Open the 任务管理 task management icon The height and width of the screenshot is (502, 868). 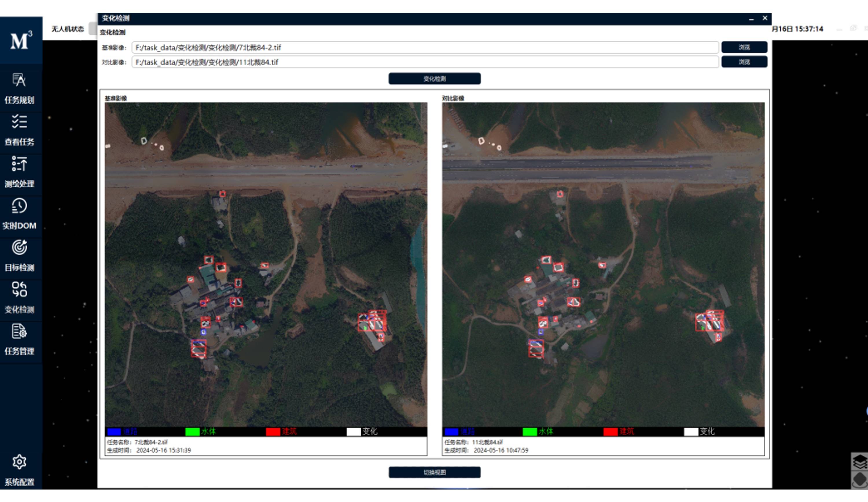coord(19,332)
